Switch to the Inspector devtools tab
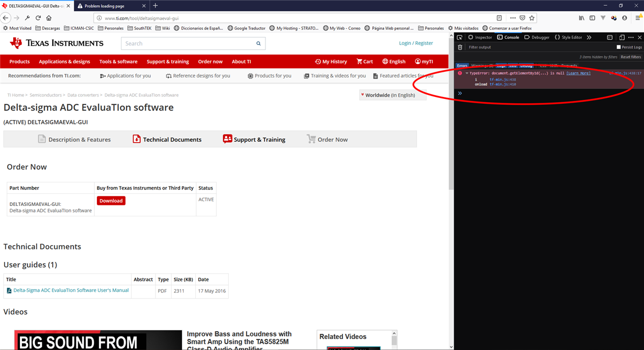644x350 pixels. click(480, 37)
